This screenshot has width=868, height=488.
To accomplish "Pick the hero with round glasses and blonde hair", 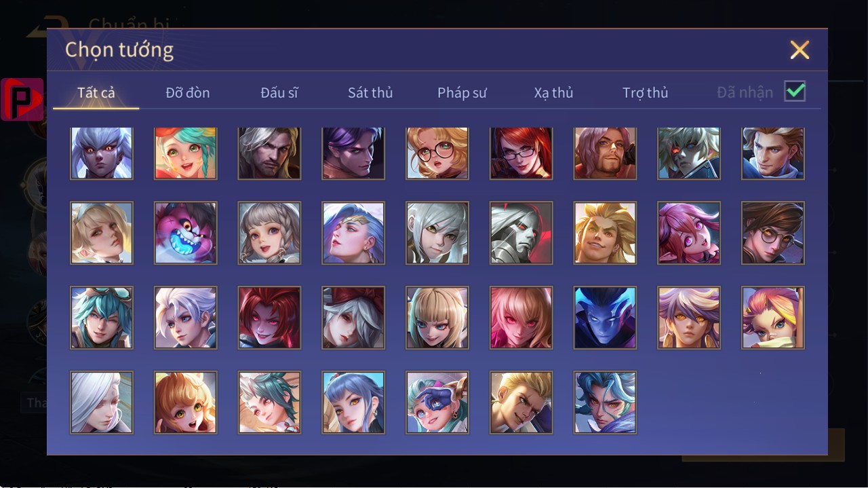I will (437, 153).
